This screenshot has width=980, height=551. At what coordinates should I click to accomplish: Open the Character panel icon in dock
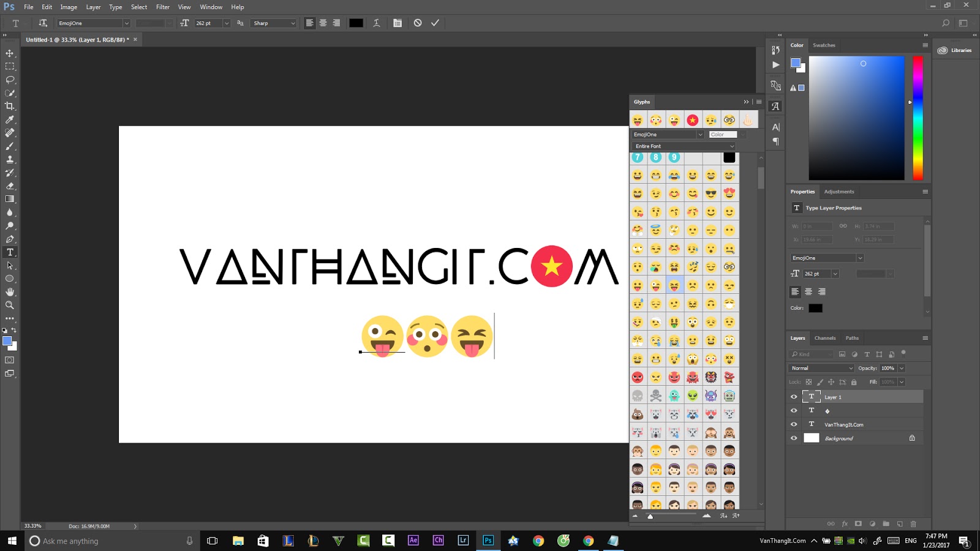[x=776, y=127]
